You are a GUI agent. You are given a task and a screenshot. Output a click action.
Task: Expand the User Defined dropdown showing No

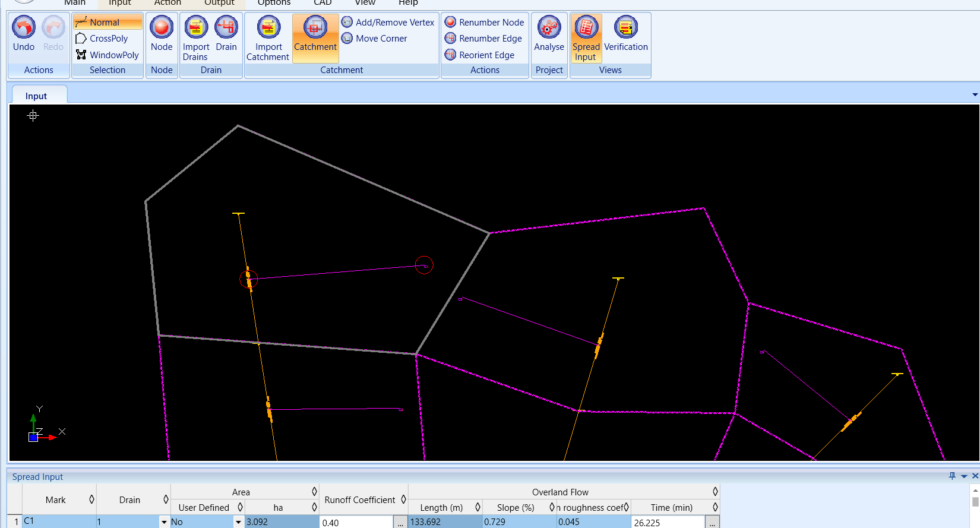[x=238, y=522]
